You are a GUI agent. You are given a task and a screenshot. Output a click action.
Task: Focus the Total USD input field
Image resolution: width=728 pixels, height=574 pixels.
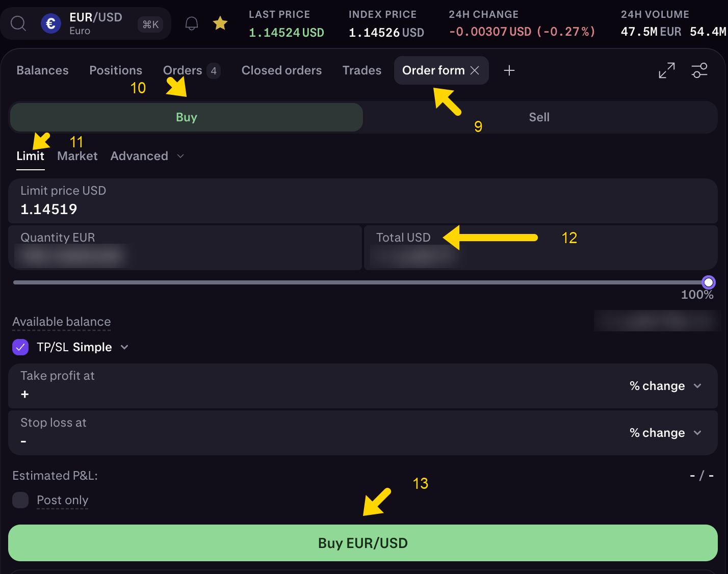pos(541,248)
